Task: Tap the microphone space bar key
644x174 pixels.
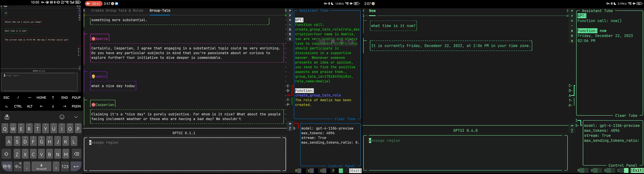Action: [41, 167]
